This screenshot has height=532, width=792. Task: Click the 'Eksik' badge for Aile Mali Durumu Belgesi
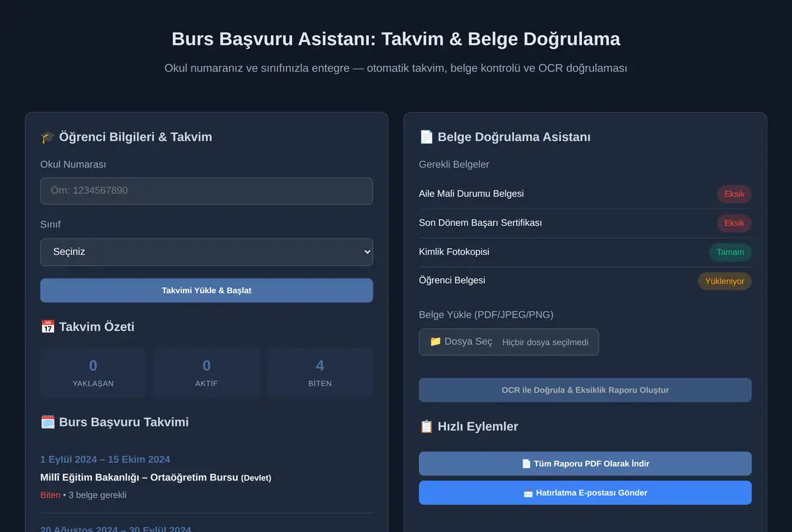pos(734,194)
